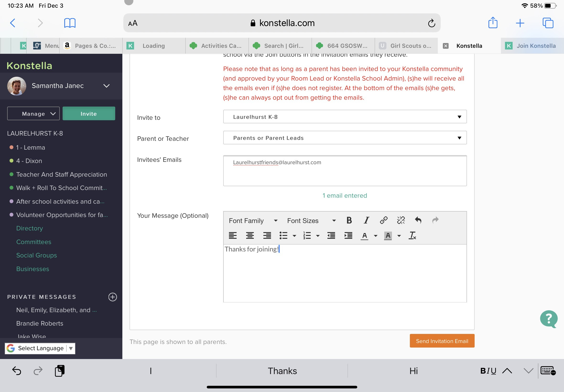The image size is (564, 392).
Task: Click in the message body text area
Action: coord(345,273)
